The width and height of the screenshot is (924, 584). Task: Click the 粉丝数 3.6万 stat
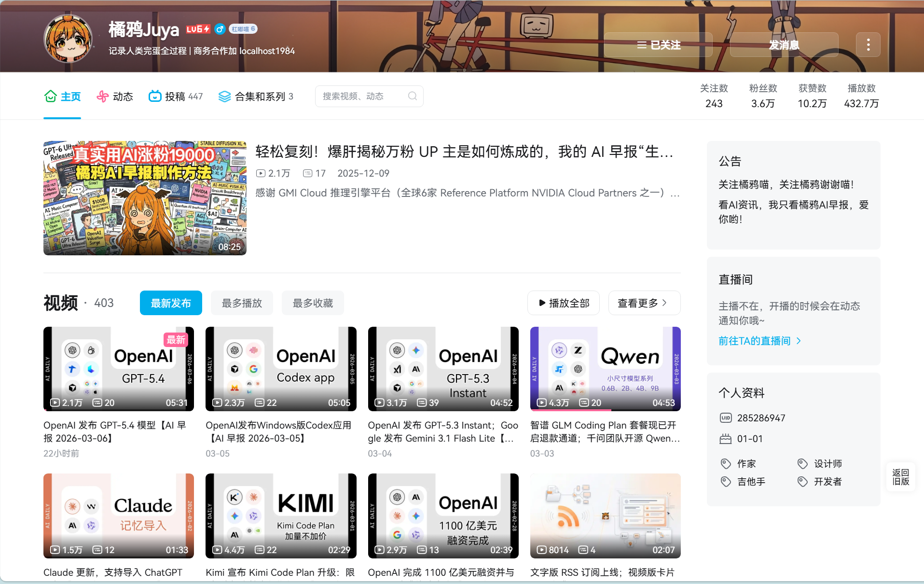pos(763,96)
